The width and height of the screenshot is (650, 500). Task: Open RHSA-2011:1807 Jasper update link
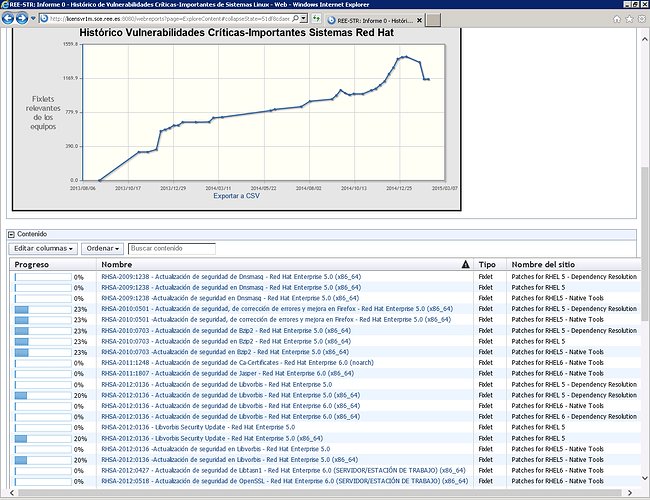228,373
